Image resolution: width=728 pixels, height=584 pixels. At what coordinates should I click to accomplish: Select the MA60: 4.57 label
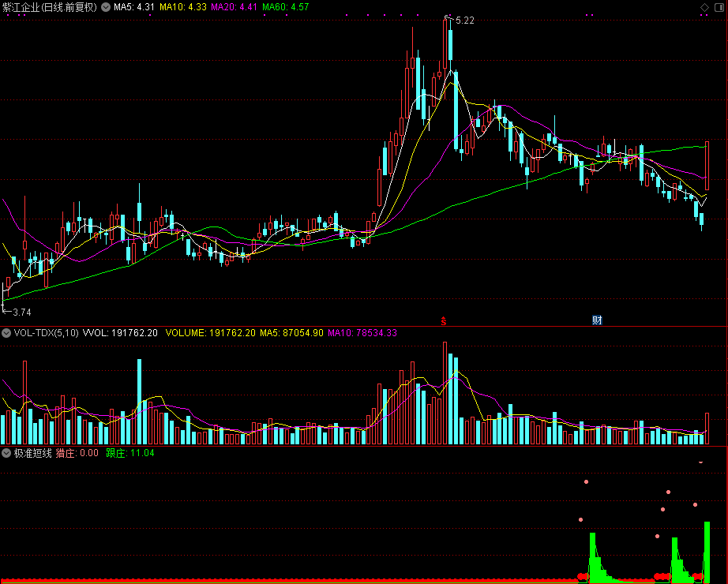[286, 7]
